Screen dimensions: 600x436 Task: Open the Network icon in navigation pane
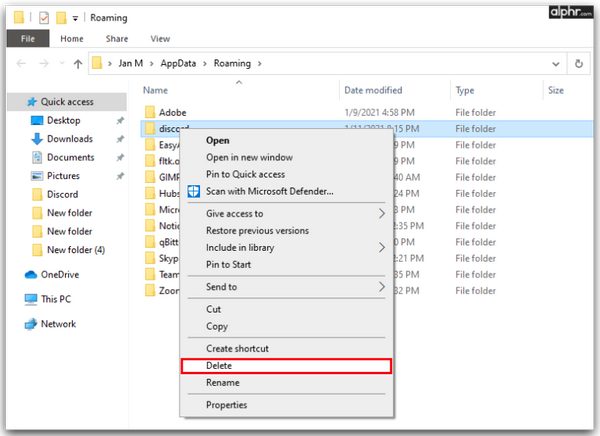[31, 324]
